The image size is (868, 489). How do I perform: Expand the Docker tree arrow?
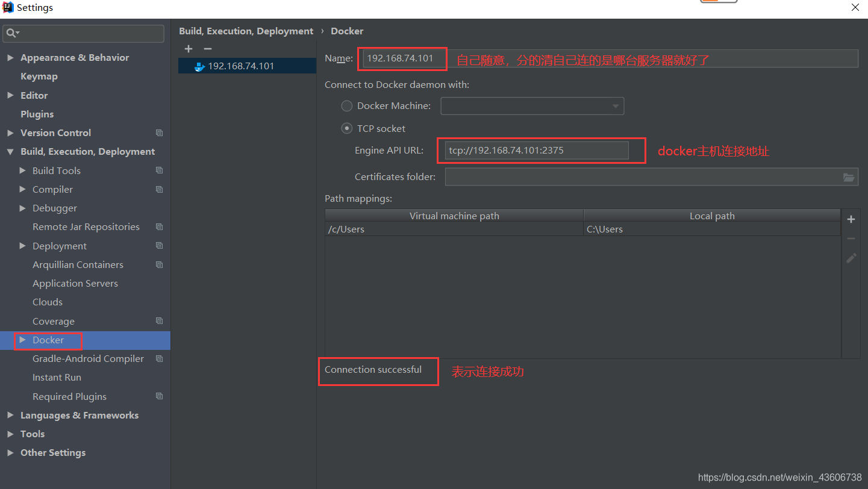(22, 340)
